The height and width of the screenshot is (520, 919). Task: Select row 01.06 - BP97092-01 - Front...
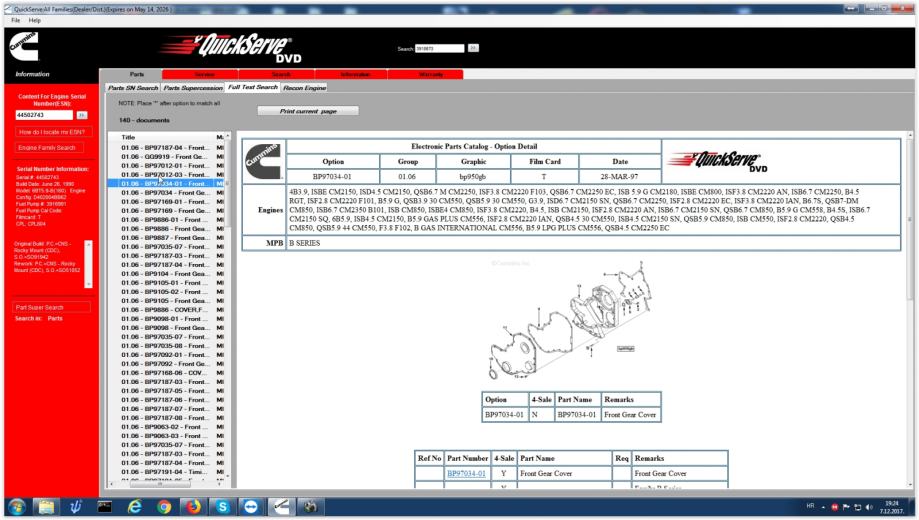(x=166, y=355)
